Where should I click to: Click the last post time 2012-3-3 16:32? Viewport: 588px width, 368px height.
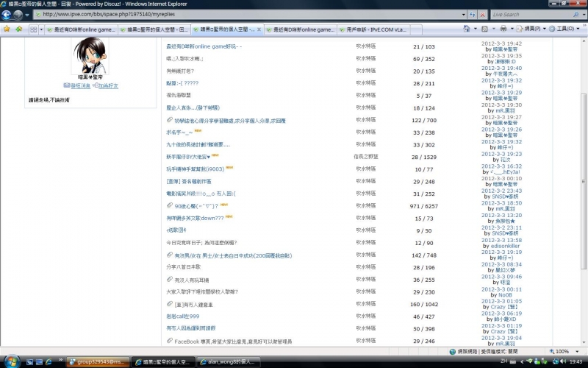tap(501, 166)
